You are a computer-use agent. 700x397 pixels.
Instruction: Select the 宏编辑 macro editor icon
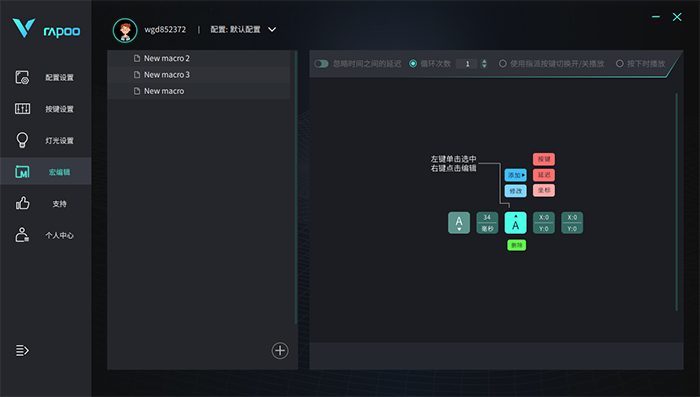tap(22, 172)
